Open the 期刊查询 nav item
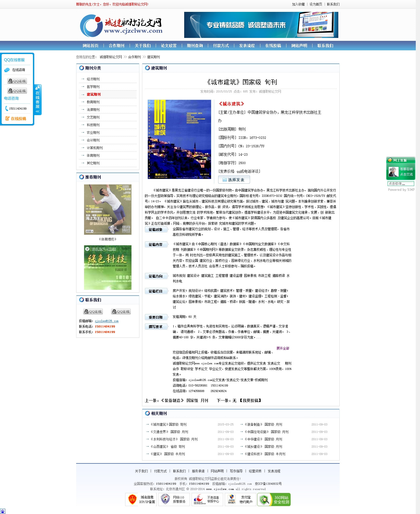420x514 pixels. tap(195, 46)
